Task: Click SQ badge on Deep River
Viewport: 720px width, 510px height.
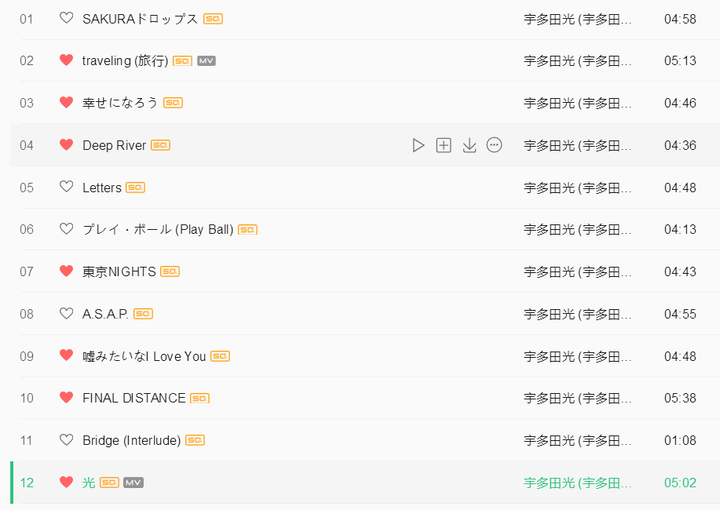Action: pyautogui.click(x=161, y=145)
